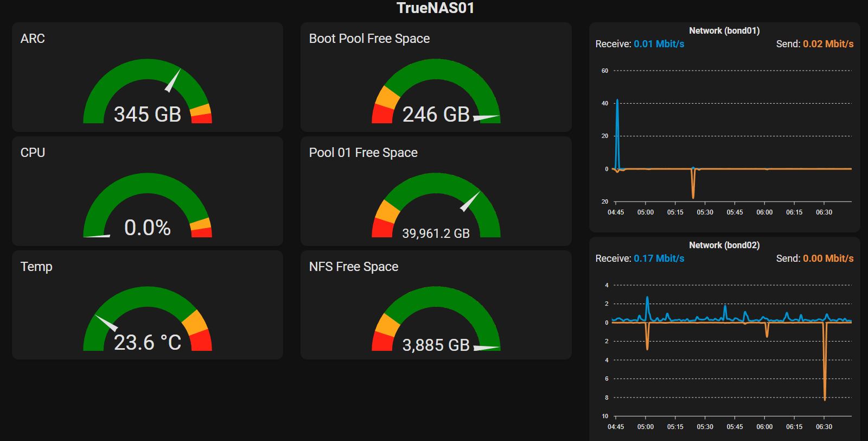
Task: Click the 8 y-axis label in bond02 graph
Action: [607, 398]
